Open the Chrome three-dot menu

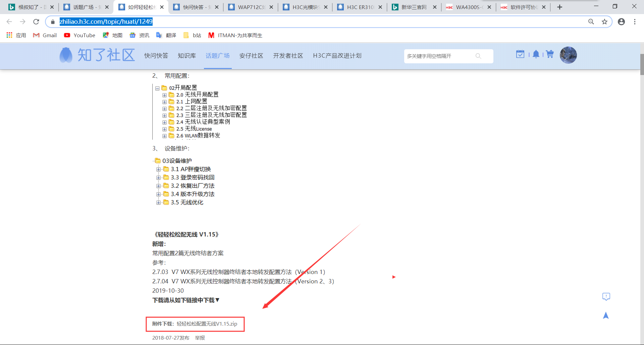coord(635,22)
